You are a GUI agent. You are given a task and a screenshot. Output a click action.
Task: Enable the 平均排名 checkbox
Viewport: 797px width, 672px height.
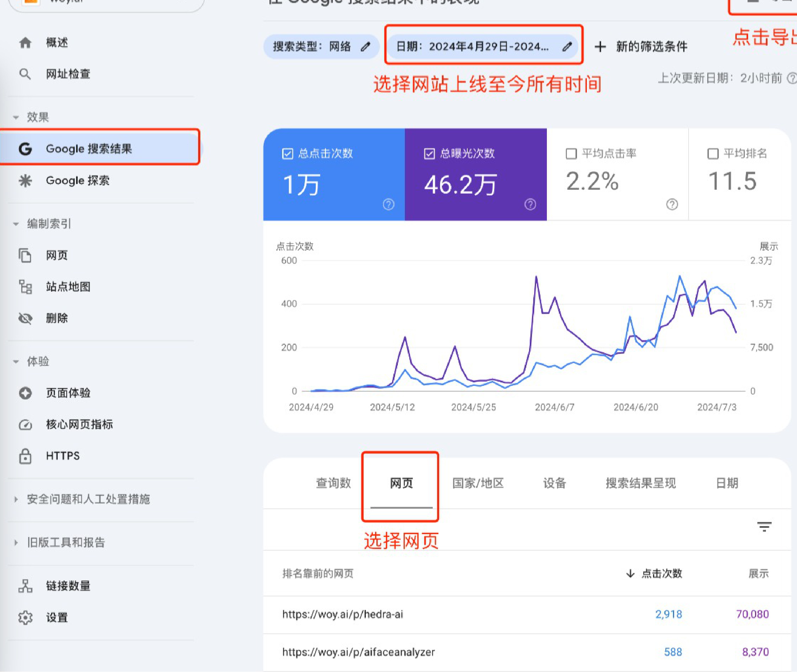[x=713, y=154]
